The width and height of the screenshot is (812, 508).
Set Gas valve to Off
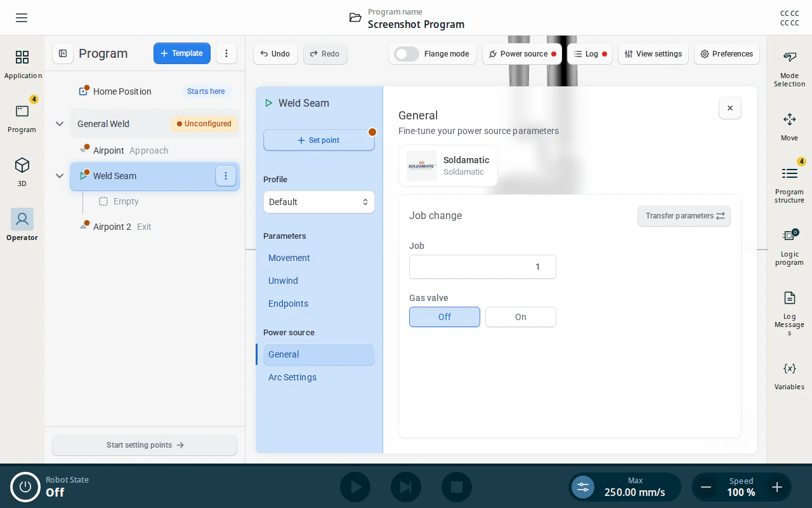coord(445,317)
